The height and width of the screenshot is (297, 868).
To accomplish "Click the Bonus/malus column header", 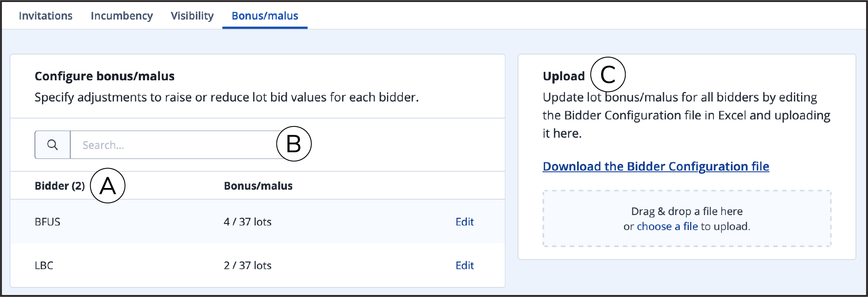I will (258, 186).
